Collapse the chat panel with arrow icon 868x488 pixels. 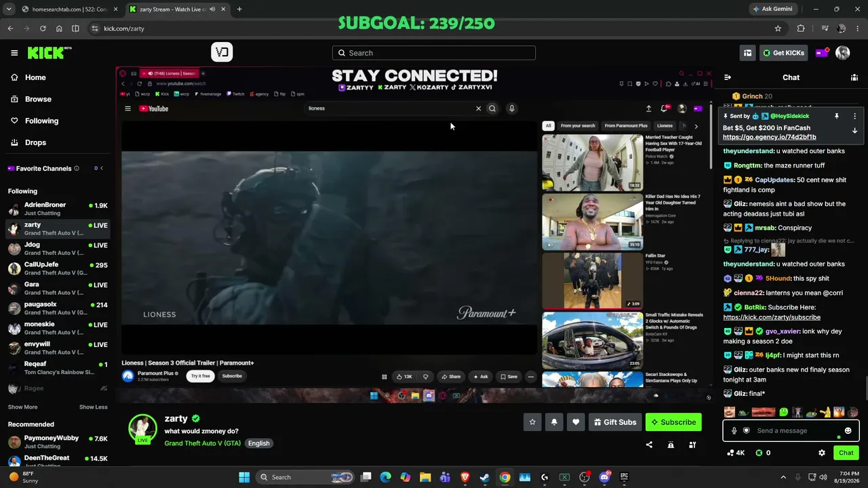[x=728, y=77]
